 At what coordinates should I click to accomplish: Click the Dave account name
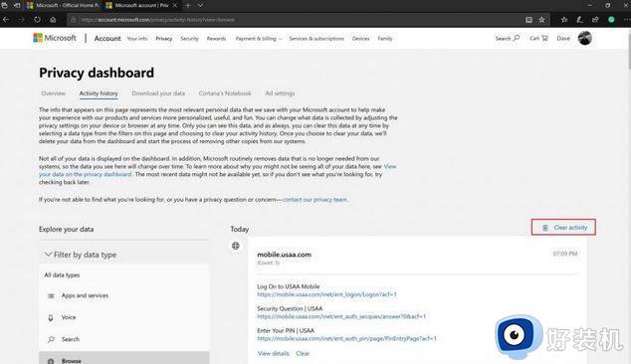[563, 38]
